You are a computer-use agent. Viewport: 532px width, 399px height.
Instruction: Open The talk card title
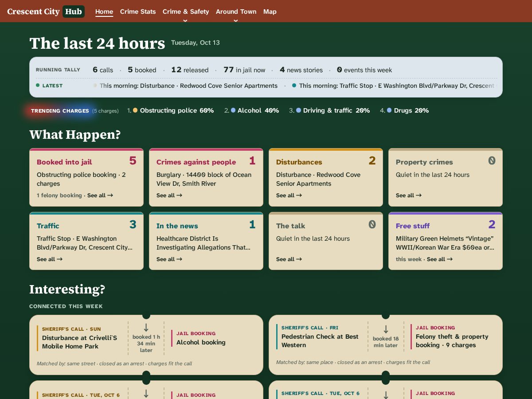pyautogui.click(x=290, y=226)
